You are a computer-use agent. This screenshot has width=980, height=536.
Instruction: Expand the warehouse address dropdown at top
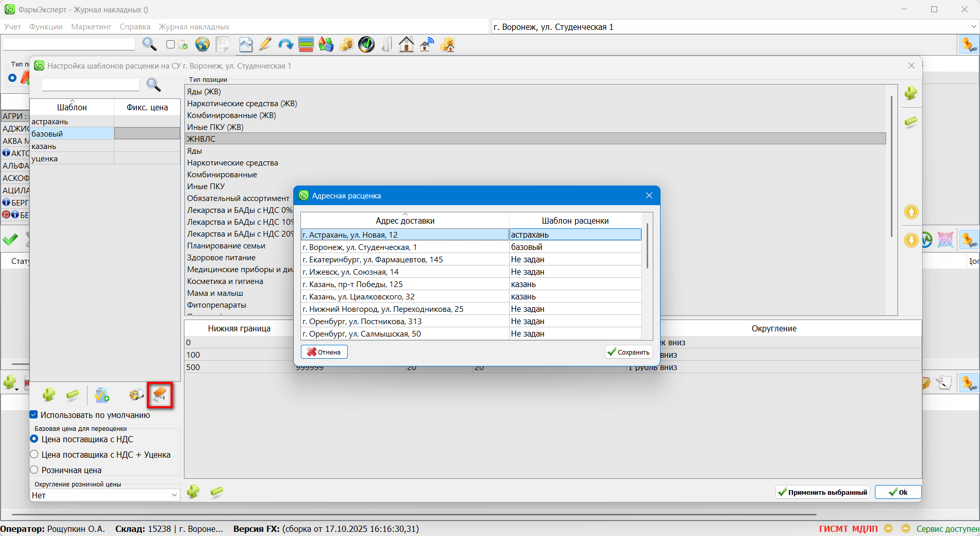pyautogui.click(x=973, y=27)
